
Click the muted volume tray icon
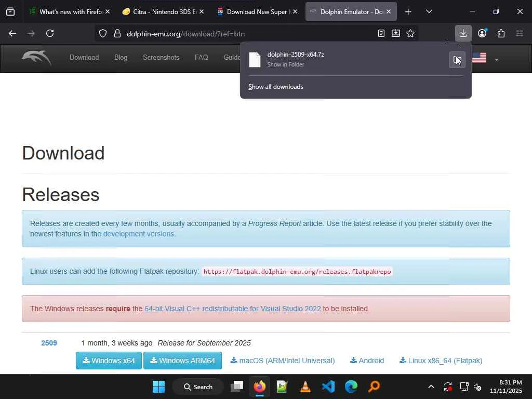[x=477, y=387]
